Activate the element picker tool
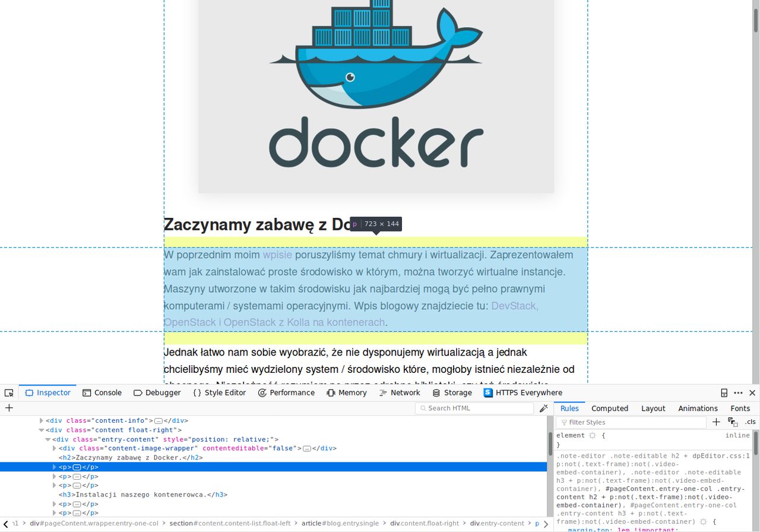The height and width of the screenshot is (532, 760). (x=9, y=393)
